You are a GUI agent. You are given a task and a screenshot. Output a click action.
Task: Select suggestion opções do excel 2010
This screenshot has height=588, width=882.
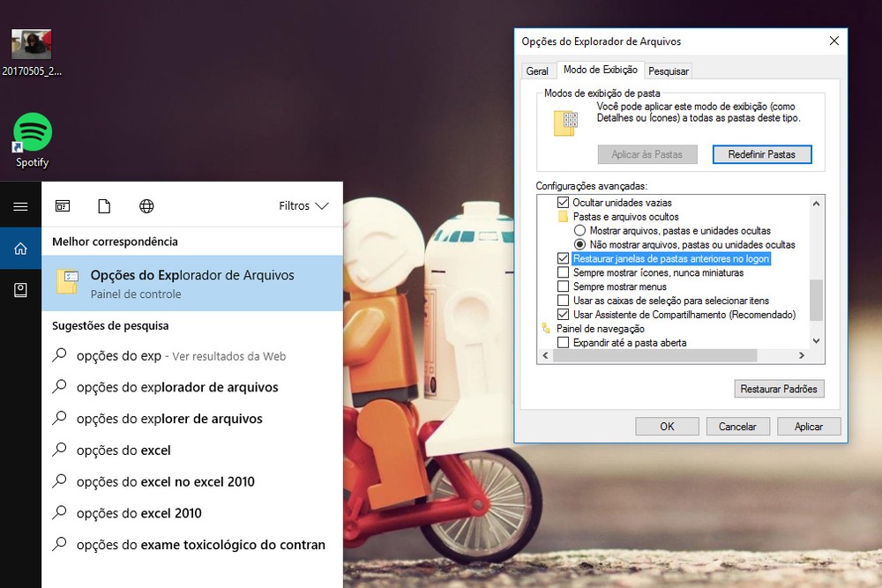point(139,513)
